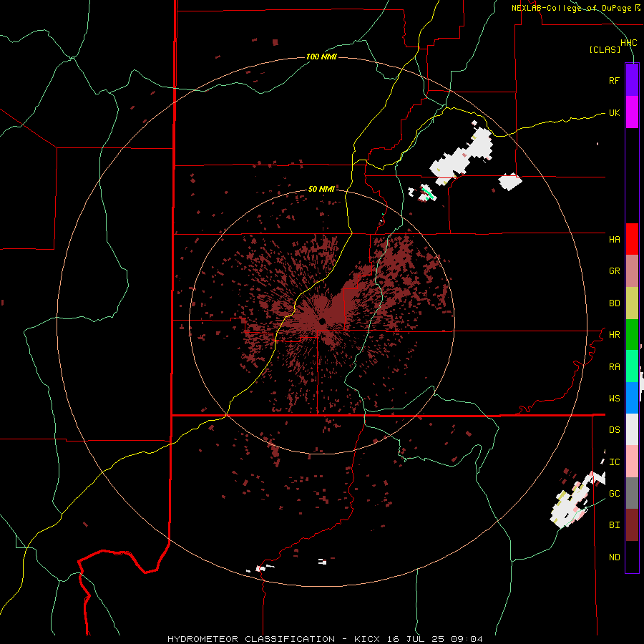Image resolution: width=644 pixels, height=644 pixels.
Task: Click the HA red legend swatch
Action: [x=632, y=239]
